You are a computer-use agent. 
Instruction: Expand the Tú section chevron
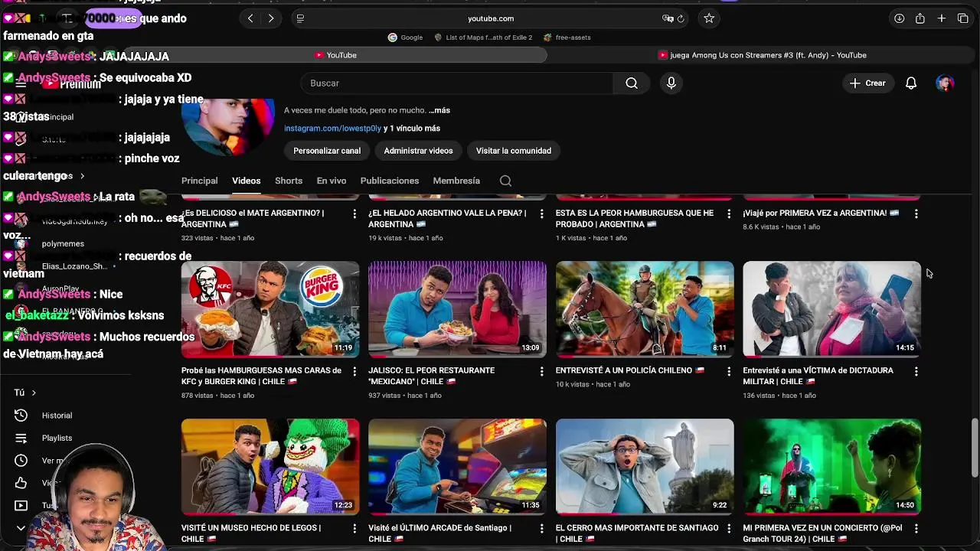[34, 393]
